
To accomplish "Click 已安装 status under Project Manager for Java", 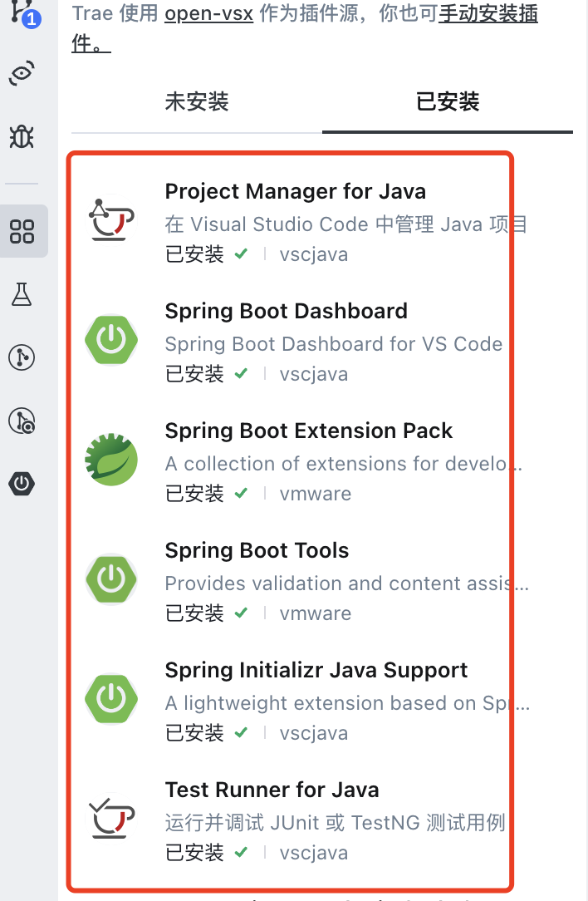I will coord(194,254).
